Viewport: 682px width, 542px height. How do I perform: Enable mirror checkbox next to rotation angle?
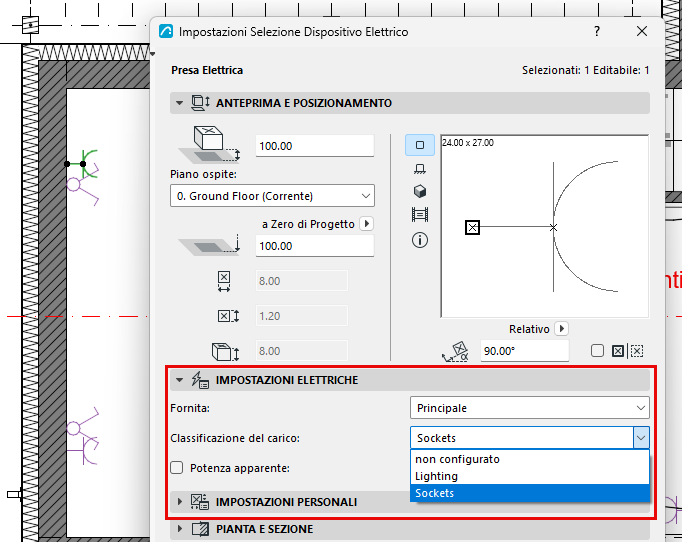click(597, 351)
